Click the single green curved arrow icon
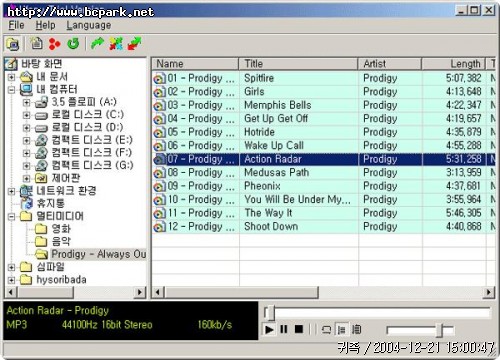 click(x=97, y=44)
